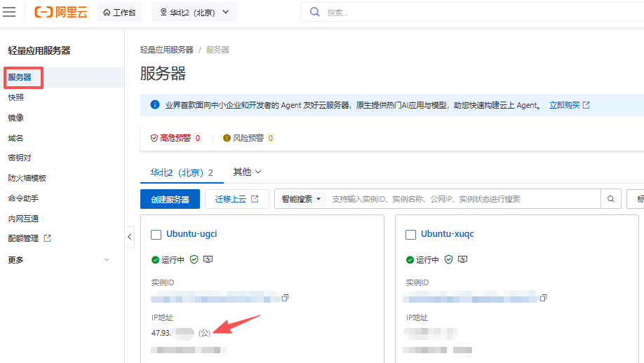Copy the Ubuntu-xuqc instance ID

pos(544,298)
